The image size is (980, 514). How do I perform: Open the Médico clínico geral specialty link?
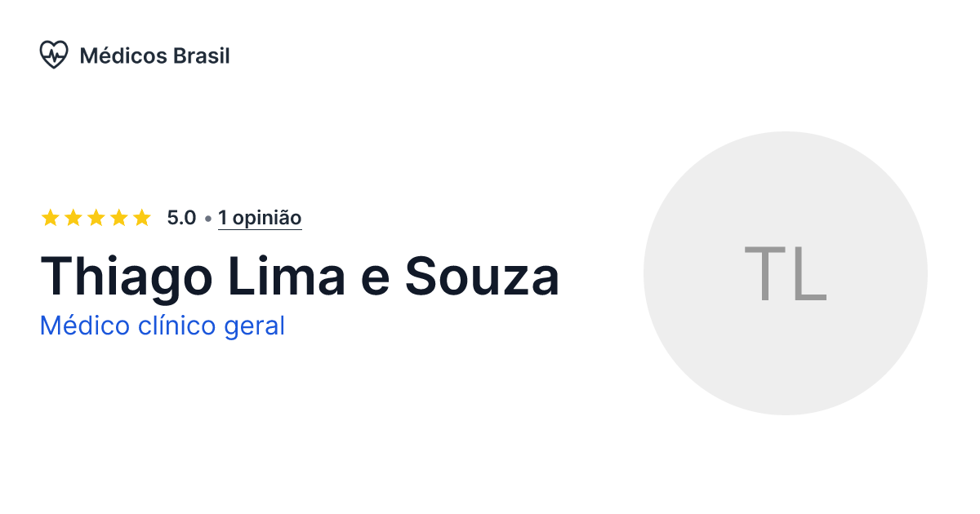pyautogui.click(x=163, y=326)
